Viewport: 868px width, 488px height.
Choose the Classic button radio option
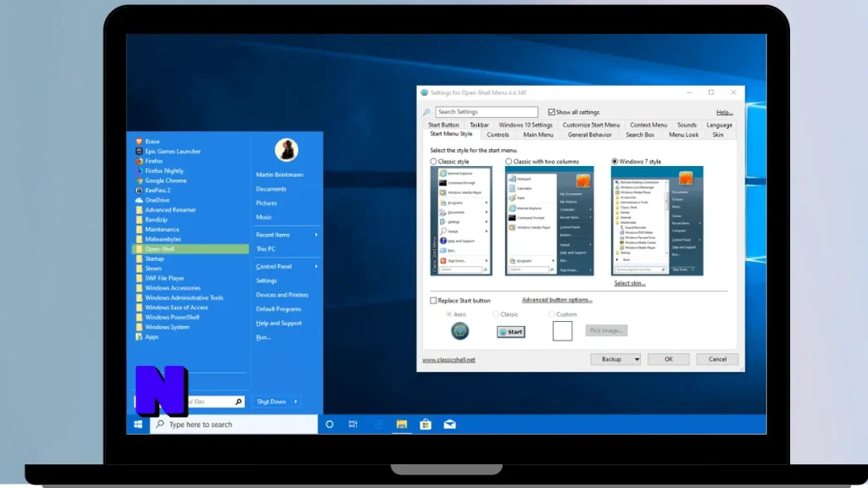tap(496, 314)
